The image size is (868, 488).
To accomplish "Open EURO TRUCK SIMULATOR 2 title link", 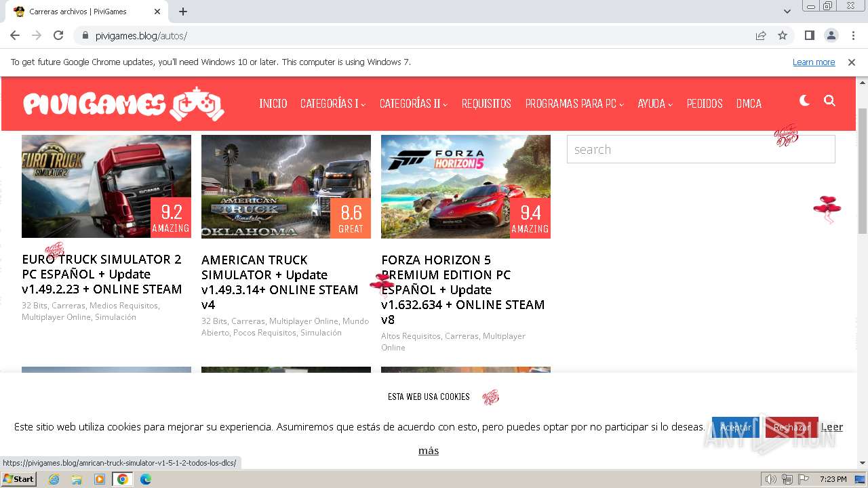I will point(102,274).
